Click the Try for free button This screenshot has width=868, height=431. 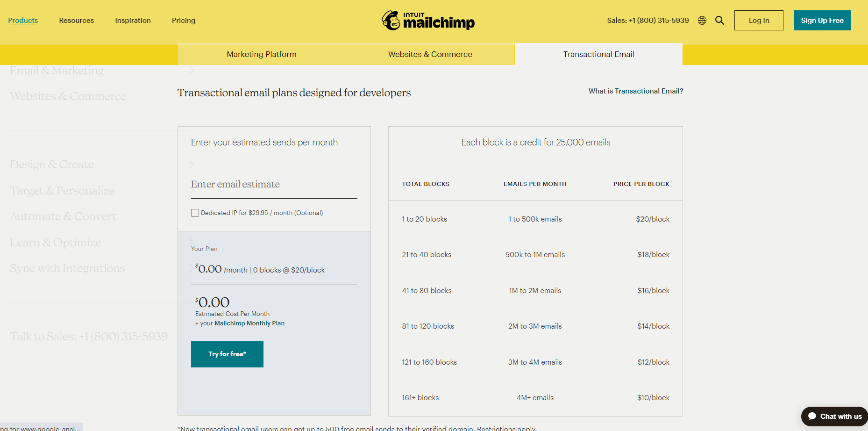click(227, 354)
